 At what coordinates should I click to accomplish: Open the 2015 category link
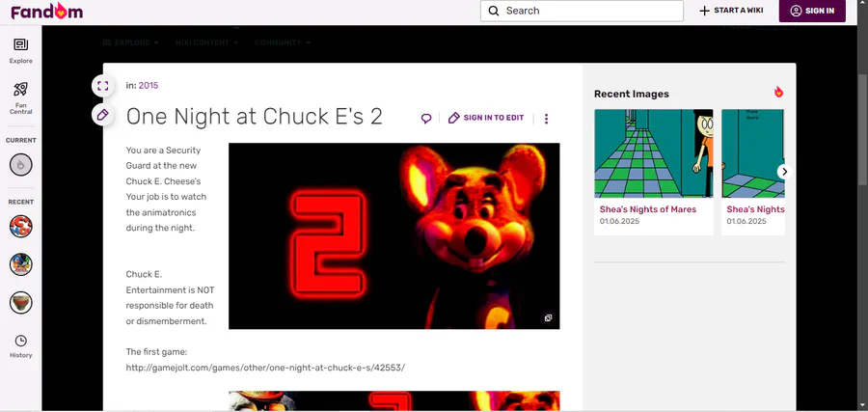149,85
